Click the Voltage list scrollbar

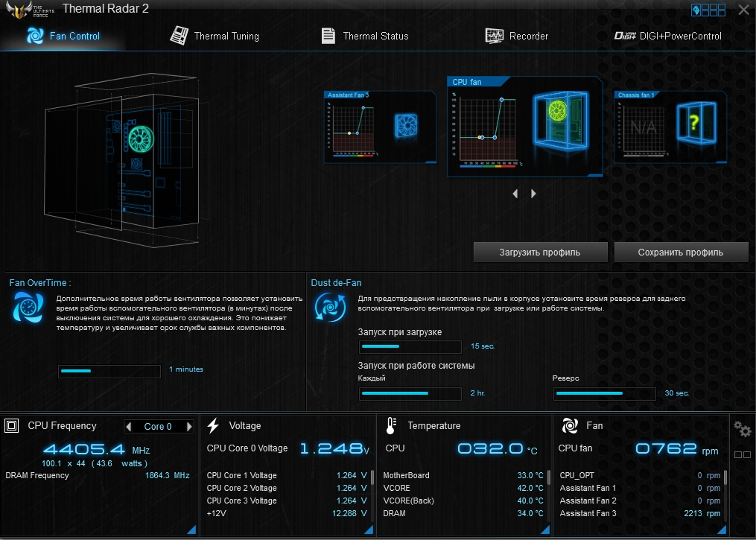pos(372,495)
